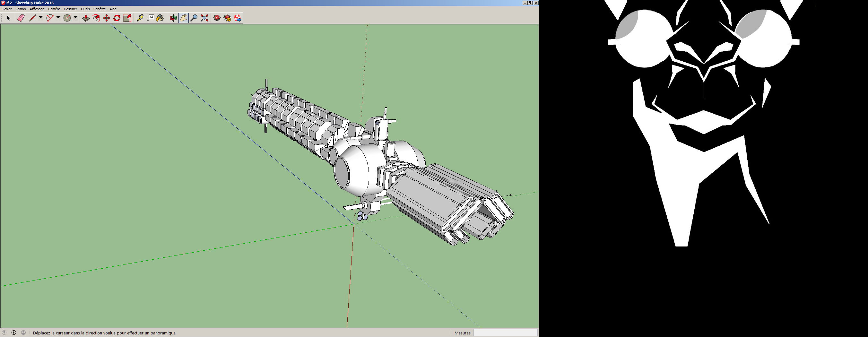Expand the arc tool dropdown arrow
Viewport: 868px width, 337px height.
click(58, 18)
